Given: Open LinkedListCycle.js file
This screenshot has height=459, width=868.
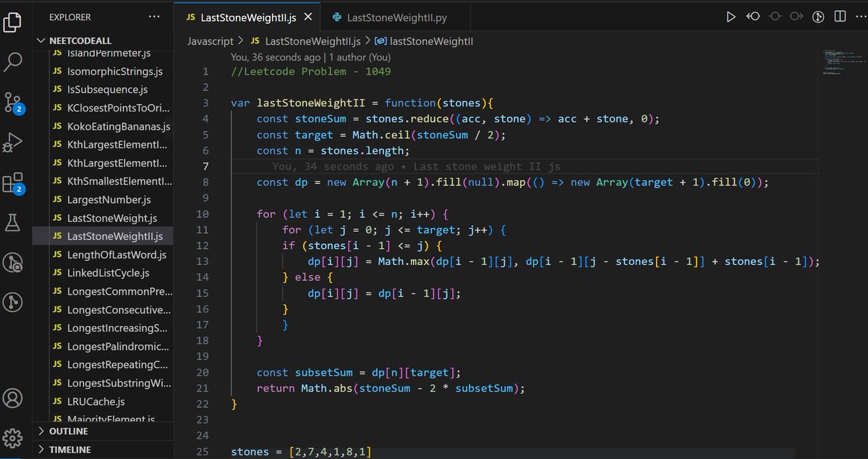Looking at the screenshot, I should coord(109,273).
